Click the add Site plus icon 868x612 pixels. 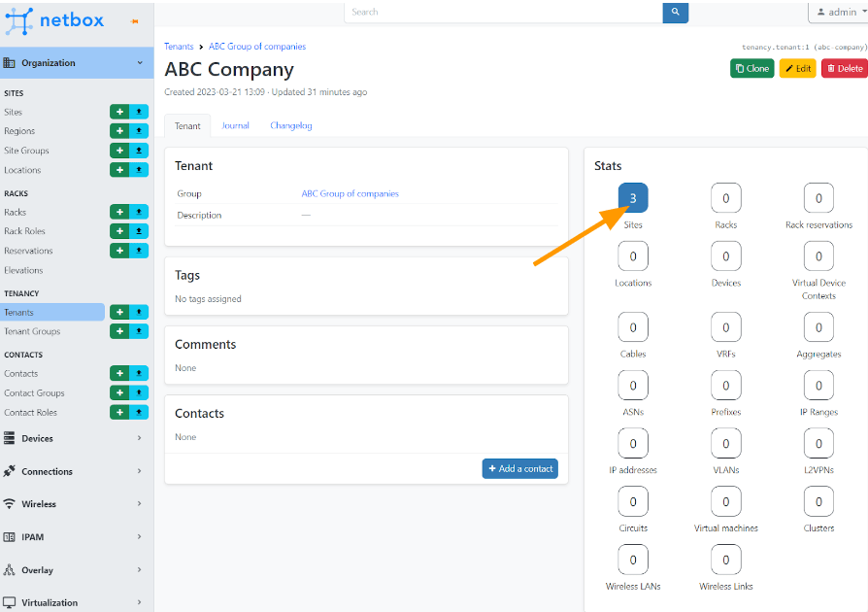[119, 112]
